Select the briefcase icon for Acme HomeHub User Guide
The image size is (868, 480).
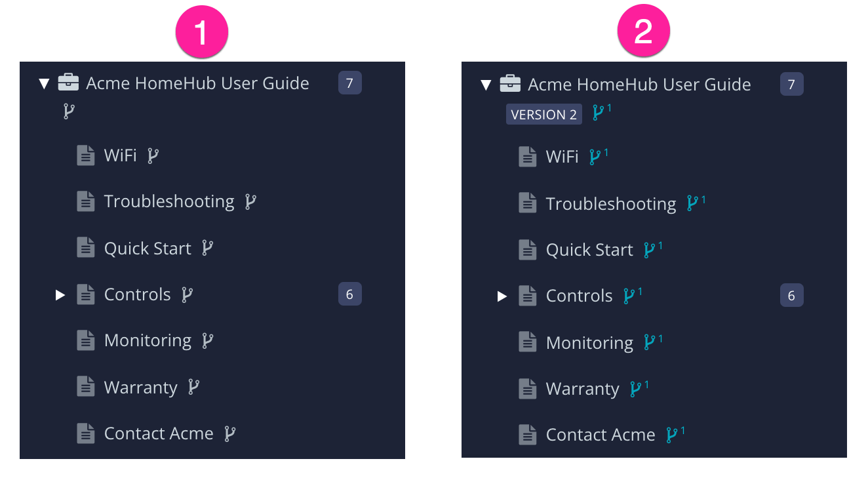click(x=68, y=83)
